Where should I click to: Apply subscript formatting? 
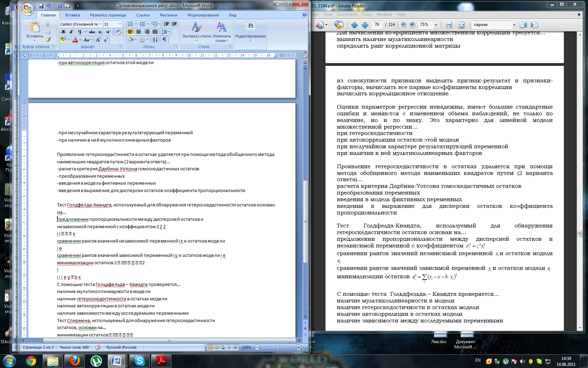click(100, 32)
